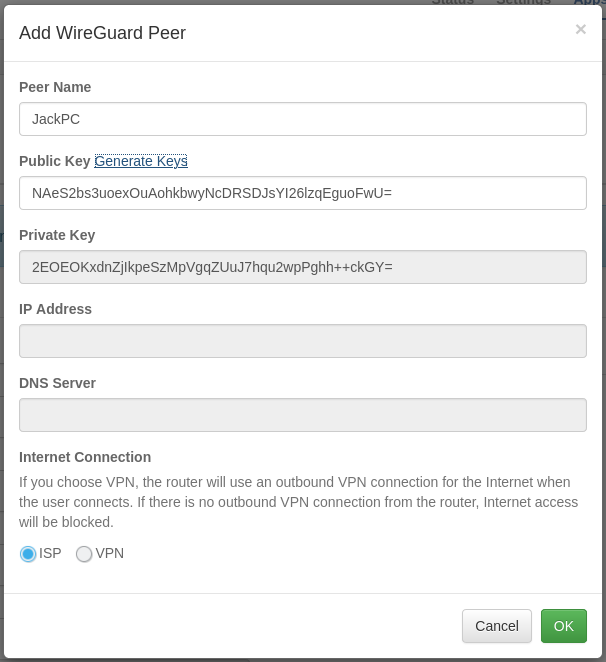Screen dimensions: 606x662
Task: Click the 'VPN' text beside its radio
Action: tap(110, 553)
